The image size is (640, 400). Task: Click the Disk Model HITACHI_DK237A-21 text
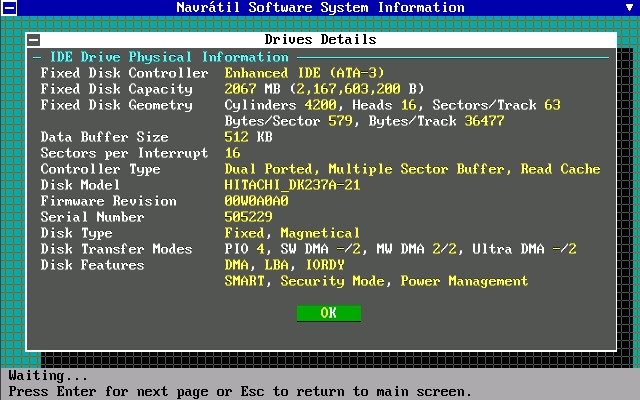[x=292, y=185]
